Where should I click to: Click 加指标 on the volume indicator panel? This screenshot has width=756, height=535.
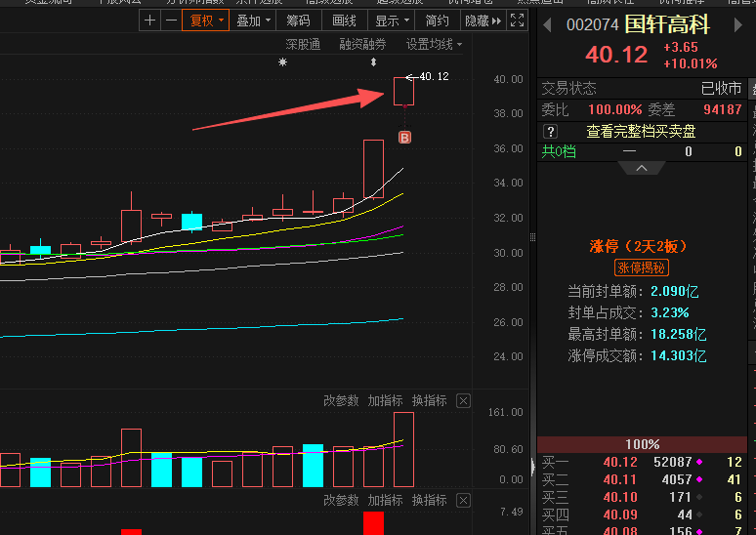[385, 400]
